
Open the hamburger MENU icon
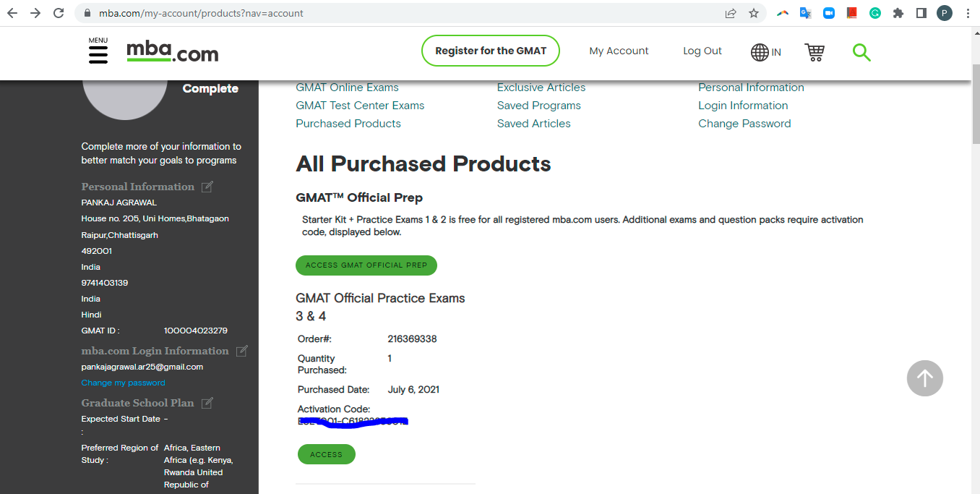pos(98,54)
